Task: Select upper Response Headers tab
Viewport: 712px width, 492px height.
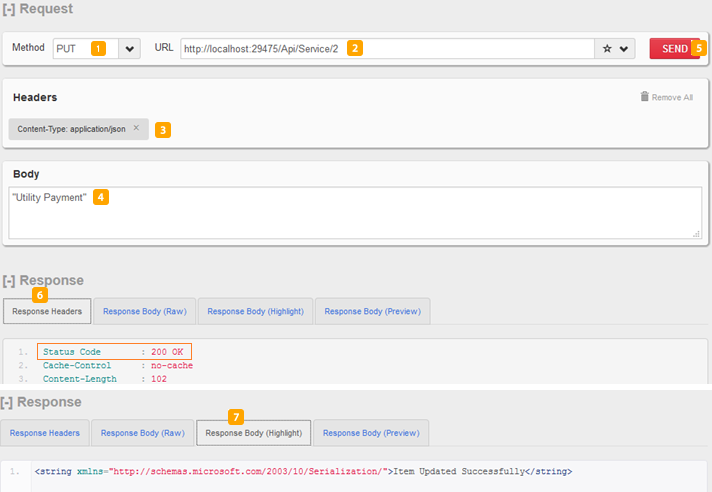Action: 47,311
